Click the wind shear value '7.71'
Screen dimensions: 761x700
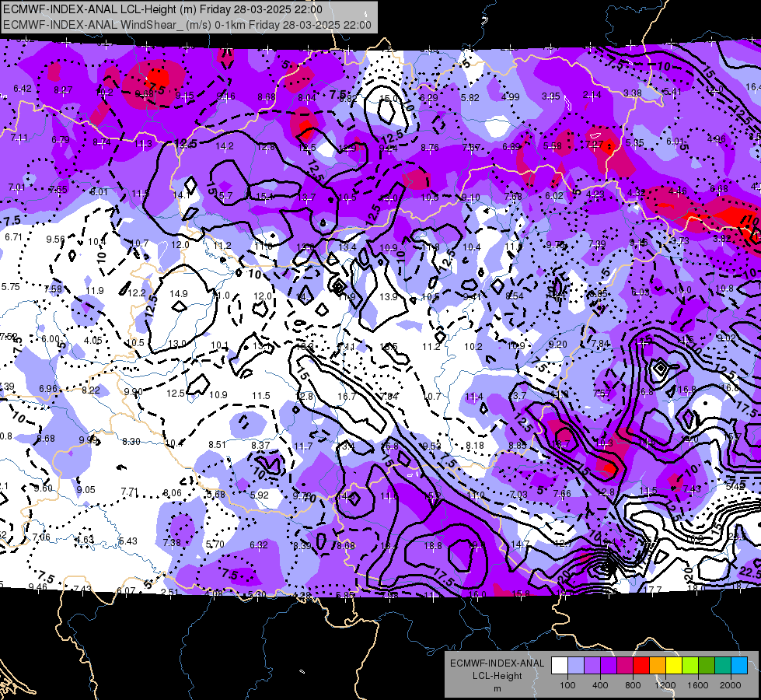(130, 492)
